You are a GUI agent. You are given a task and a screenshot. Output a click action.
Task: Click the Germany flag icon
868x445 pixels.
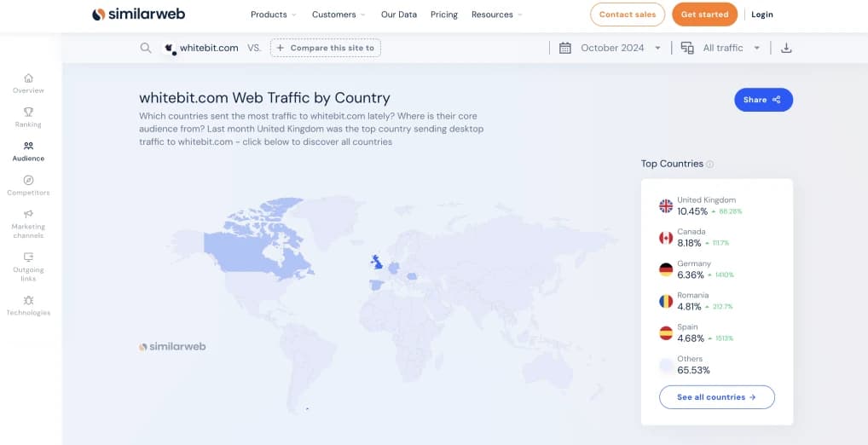[666, 269]
